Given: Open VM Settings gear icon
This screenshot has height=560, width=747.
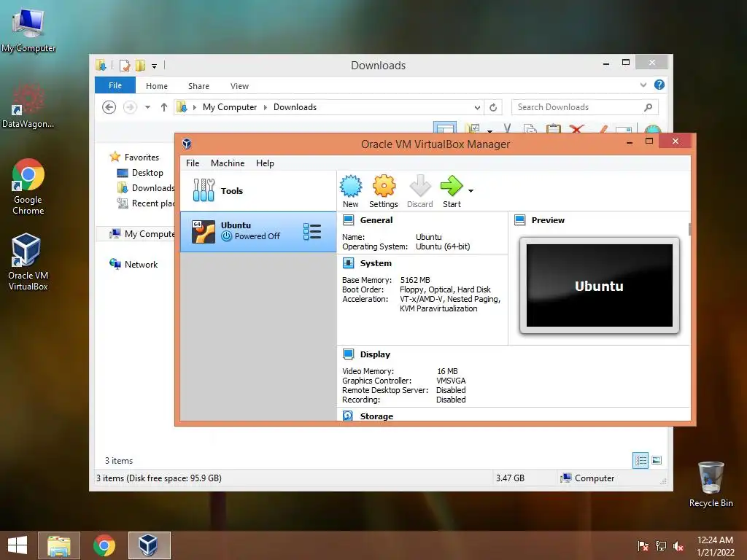Looking at the screenshot, I should pyautogui.click(x=384, y=192).
